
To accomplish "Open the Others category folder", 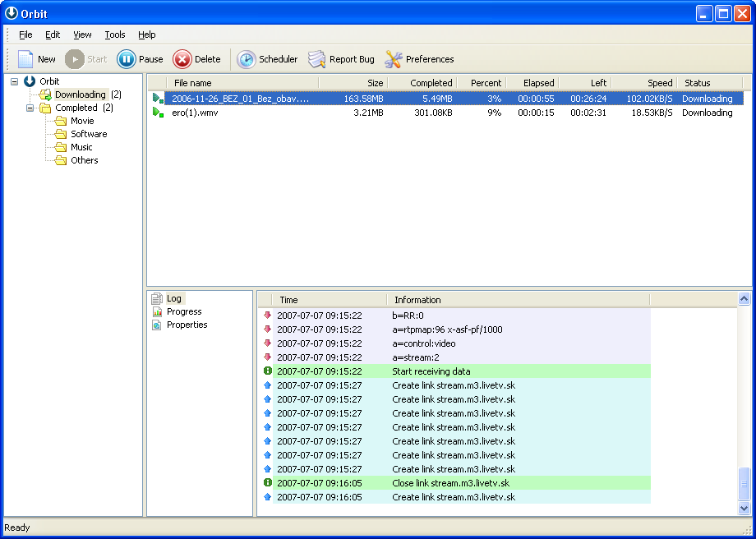I will 85,160.
